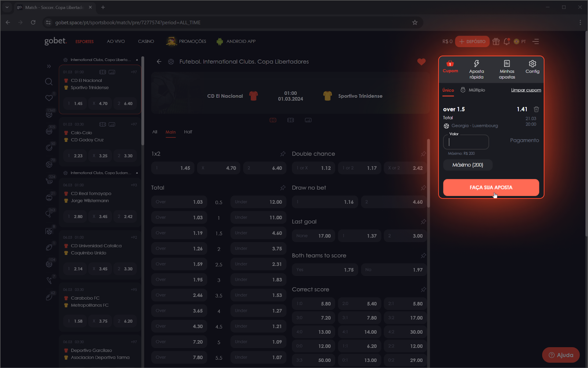Open the notifications bell icon
588x368 pixels.
pyautogui.click(x=506, y=42)
